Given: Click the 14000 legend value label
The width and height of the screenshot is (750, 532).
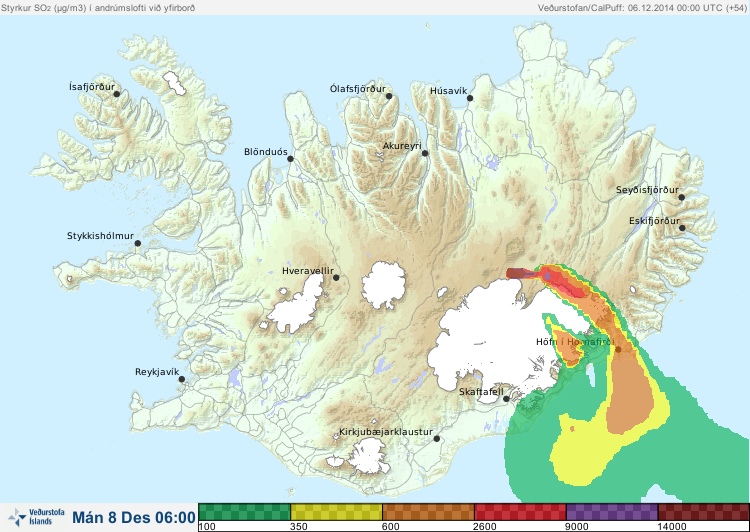Looking at the screenshot, I should click(x=672, y=527).
